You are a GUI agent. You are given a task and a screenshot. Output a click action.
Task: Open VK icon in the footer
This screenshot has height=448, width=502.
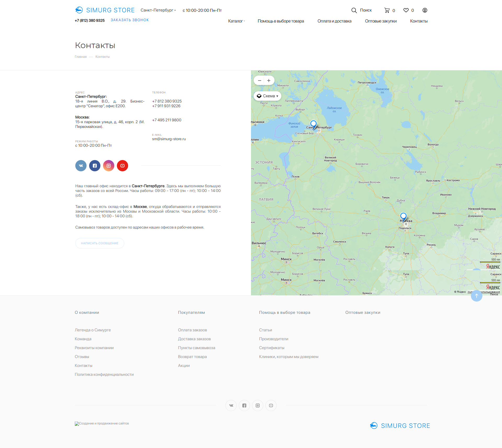(x=231, y=405)
